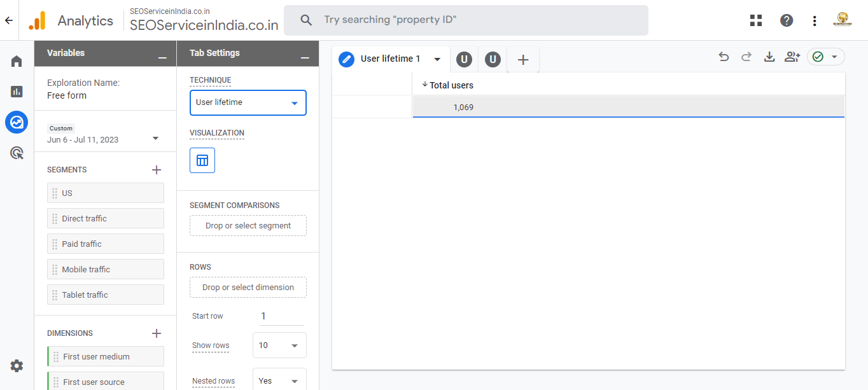Add a new segment with plus icon
Viewport: 868px width, 390px height.
pyautogui.click(x=157, y=170)
